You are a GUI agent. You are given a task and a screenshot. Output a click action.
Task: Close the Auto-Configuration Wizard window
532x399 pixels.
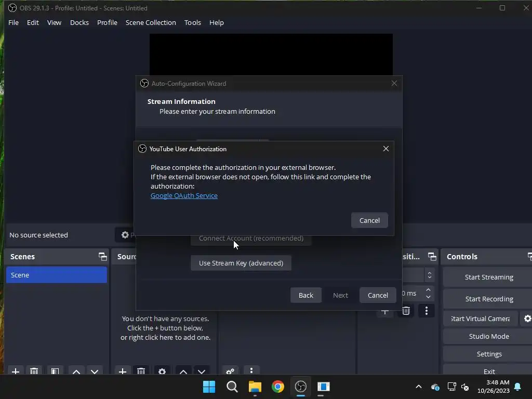[x=394, y=83]
